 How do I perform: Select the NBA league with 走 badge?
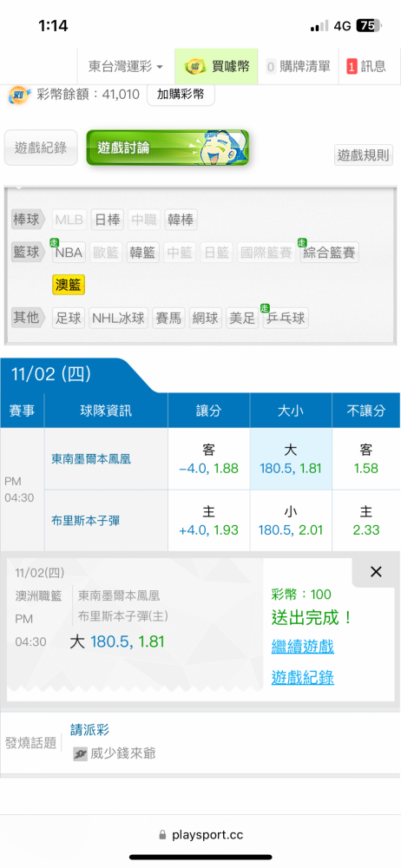[x=69, y=253]
